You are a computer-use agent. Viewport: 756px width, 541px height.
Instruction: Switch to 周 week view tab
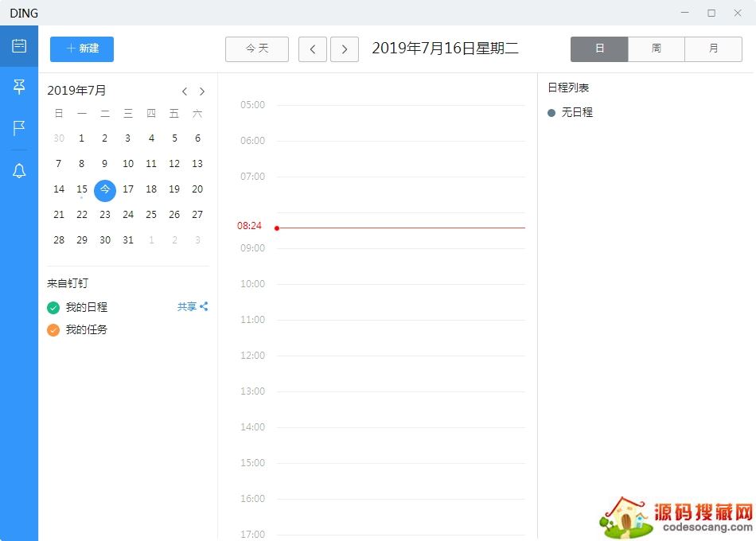656,49
